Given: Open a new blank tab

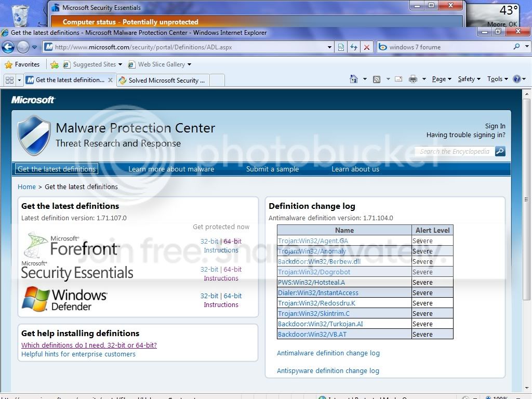Looking at the screenshot, I should click(217, 81).
